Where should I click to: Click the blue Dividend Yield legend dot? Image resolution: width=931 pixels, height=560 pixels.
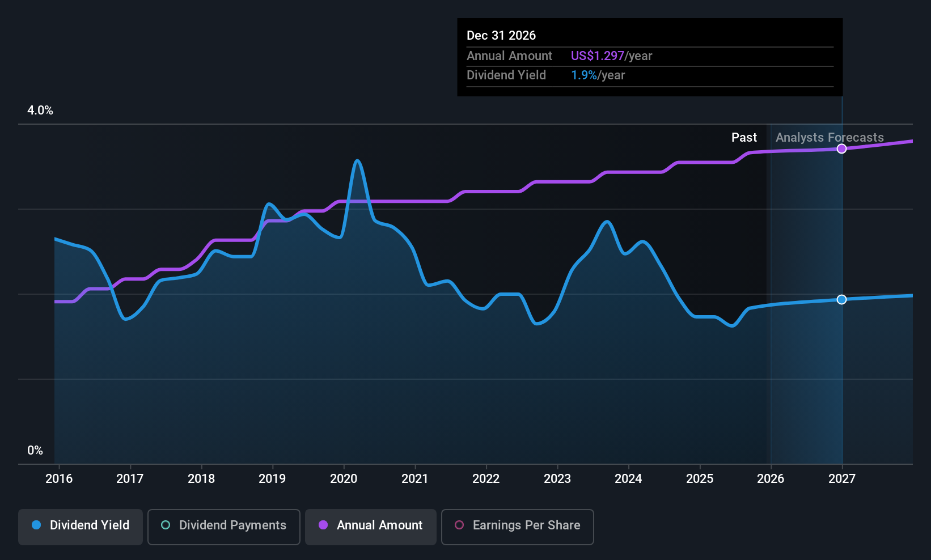(x=37, y=525)
